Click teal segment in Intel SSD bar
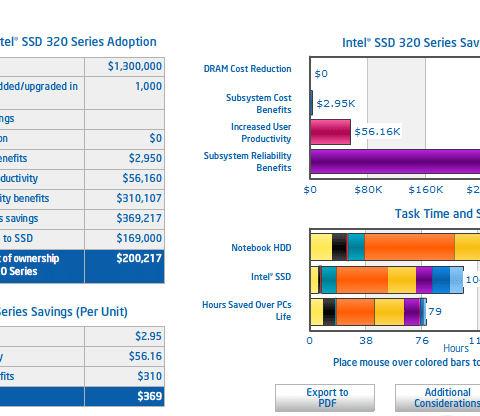 [x=329, y=280]
